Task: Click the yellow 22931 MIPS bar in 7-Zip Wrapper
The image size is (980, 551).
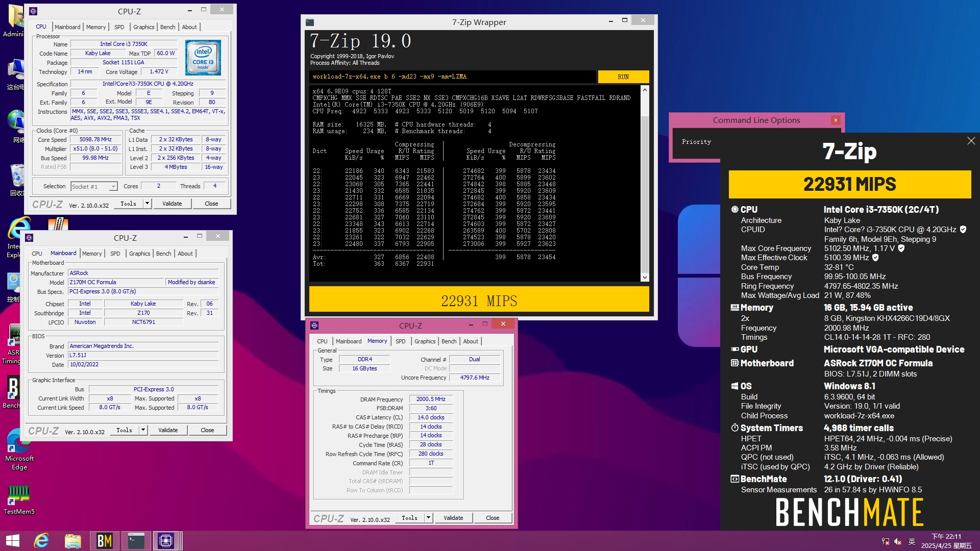Action: [479, 299]
